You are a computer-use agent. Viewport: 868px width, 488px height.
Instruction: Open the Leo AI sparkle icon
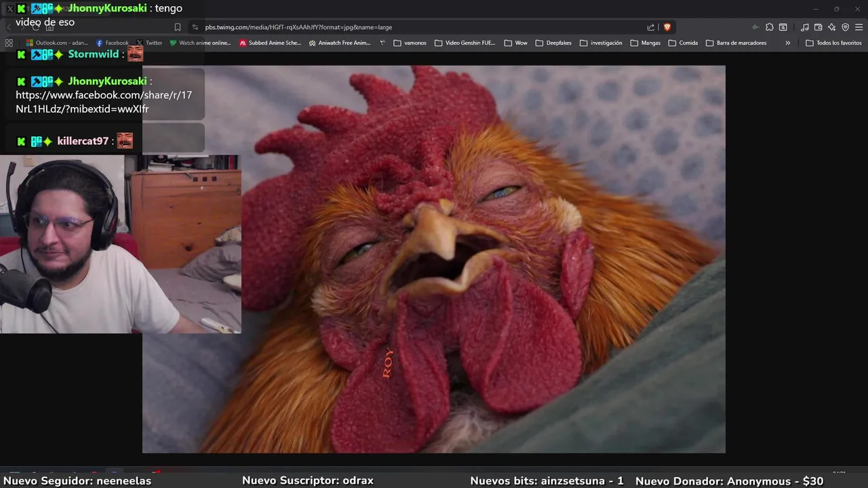[x=832, y=27]
